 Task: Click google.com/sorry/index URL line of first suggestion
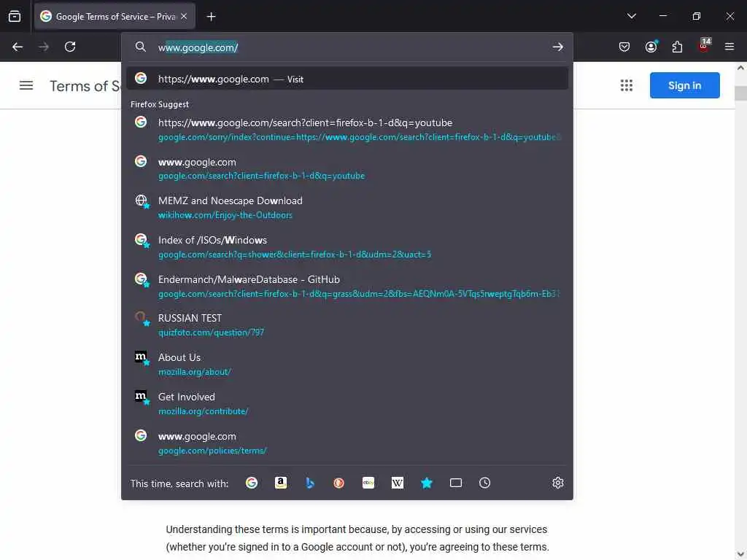tap(360, 137)
